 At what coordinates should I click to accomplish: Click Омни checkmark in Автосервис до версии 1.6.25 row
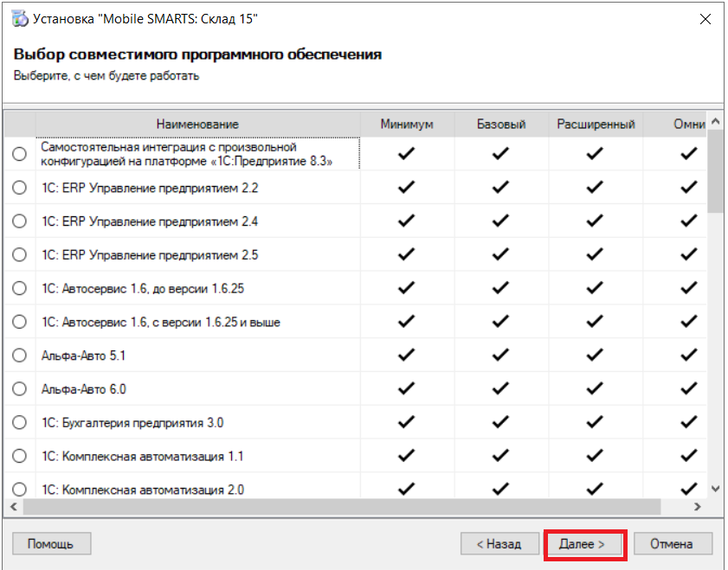(689, 288)
